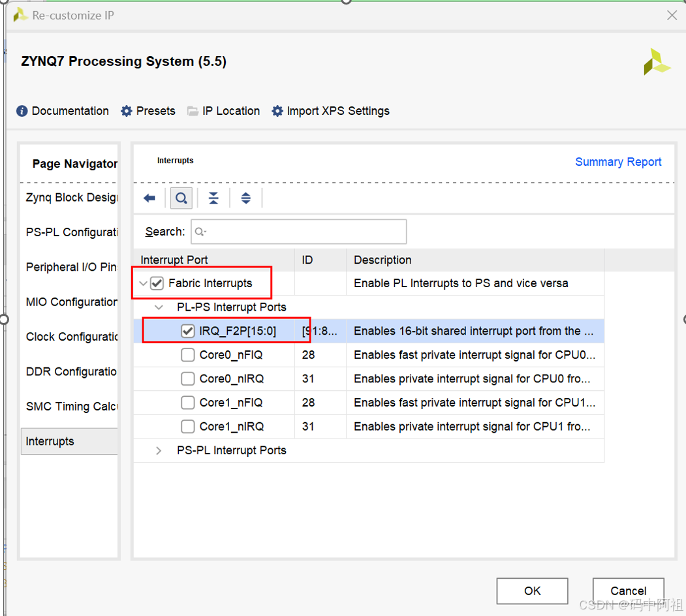Uncheck the IRQ_F2P[15:0] checkbox

pyautogui.click(x=188, y=331)
